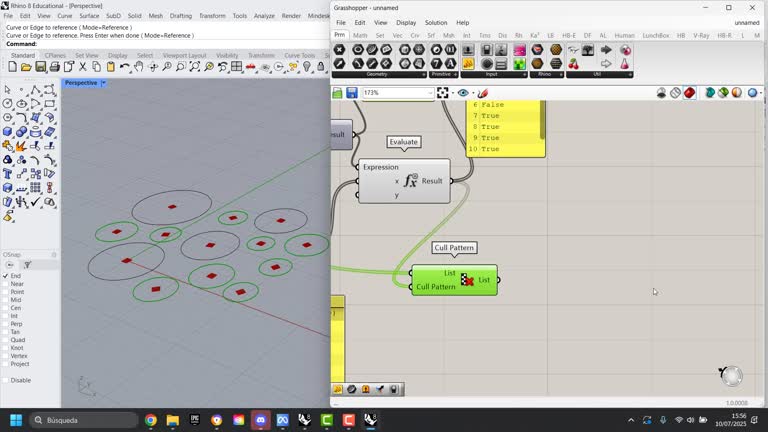Toggle Grasshopper preview eye icon
The width and height of the screenshot is (768, 432).
coord(462,93)
